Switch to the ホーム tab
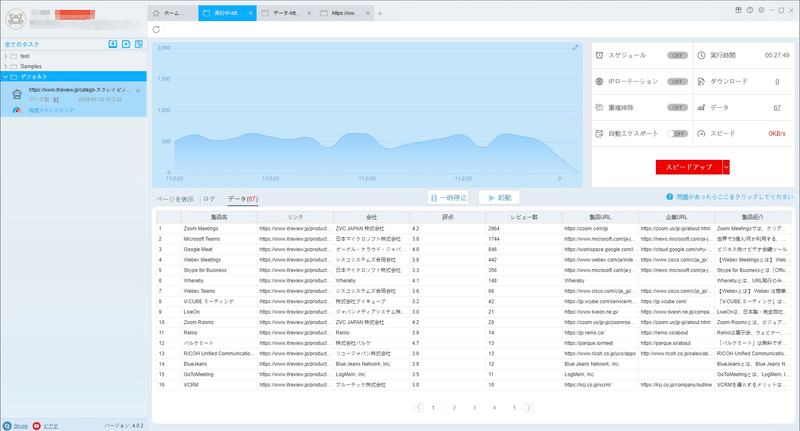Image resolution: width=800 pixels, height=431 pixels. (172, 13)
